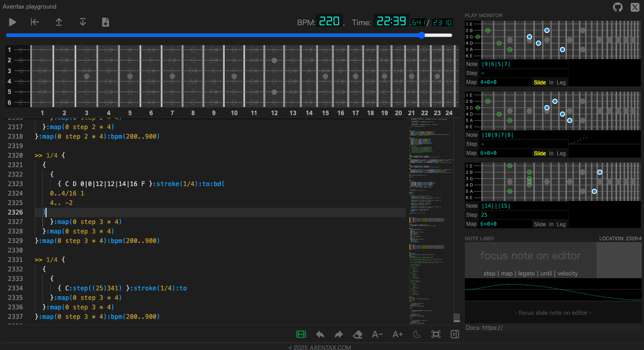
Task: Click the undo arrow icon
Action: click(x=320, y=334)
